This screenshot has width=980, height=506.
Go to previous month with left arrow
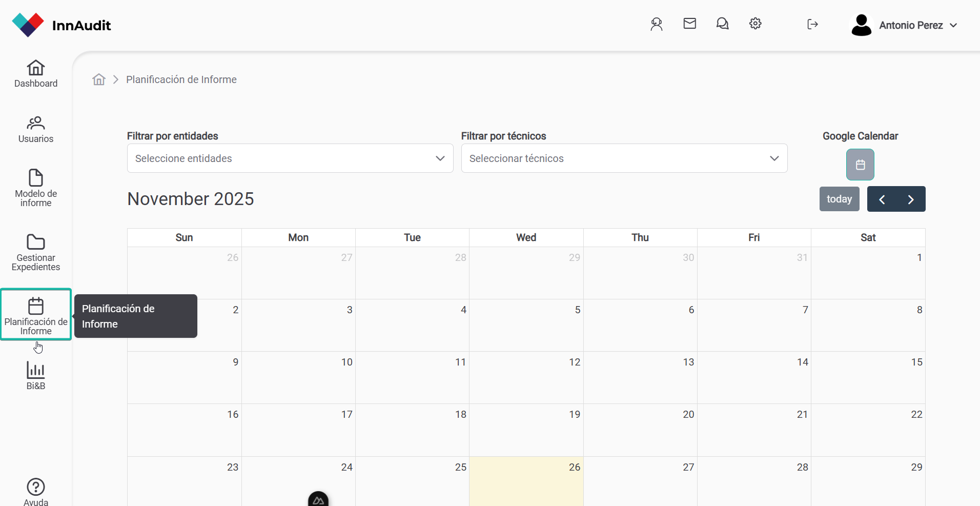[882, 199]
